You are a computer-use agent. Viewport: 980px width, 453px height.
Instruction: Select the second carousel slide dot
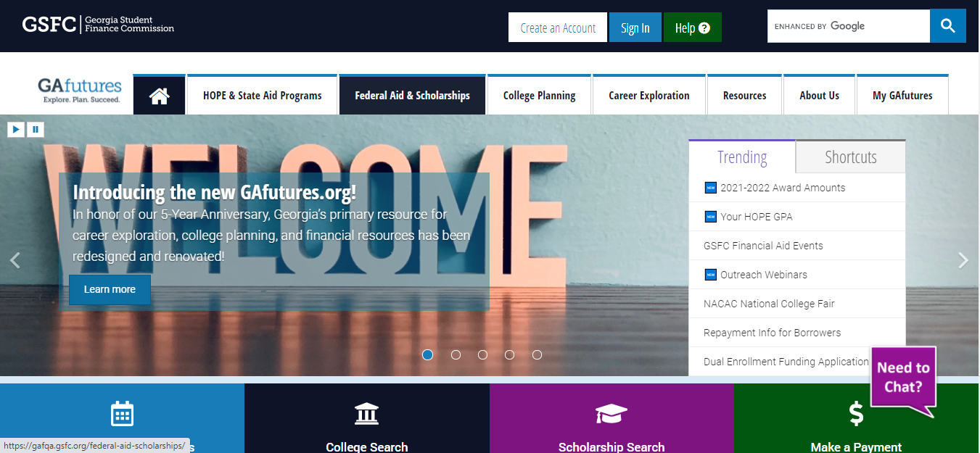pyautogui.click(x=456, y=354)
